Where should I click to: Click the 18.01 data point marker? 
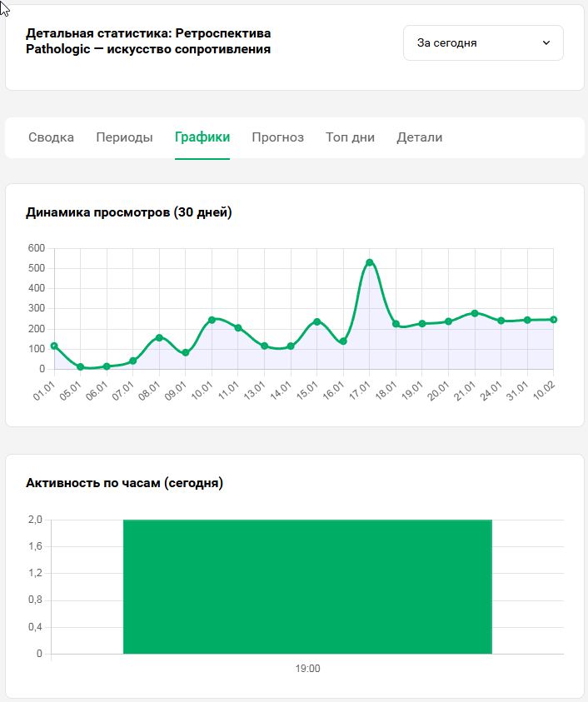[396, 324]
